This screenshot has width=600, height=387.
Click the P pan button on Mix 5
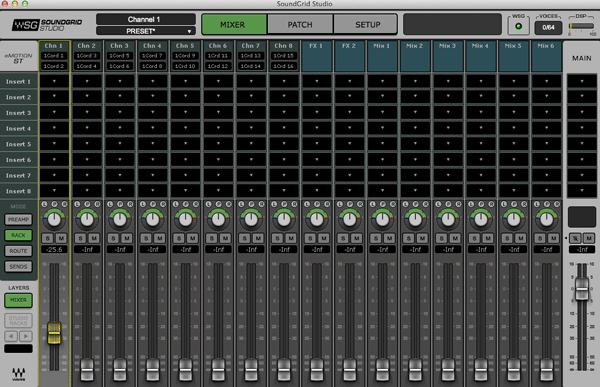(x=514, y=204)
